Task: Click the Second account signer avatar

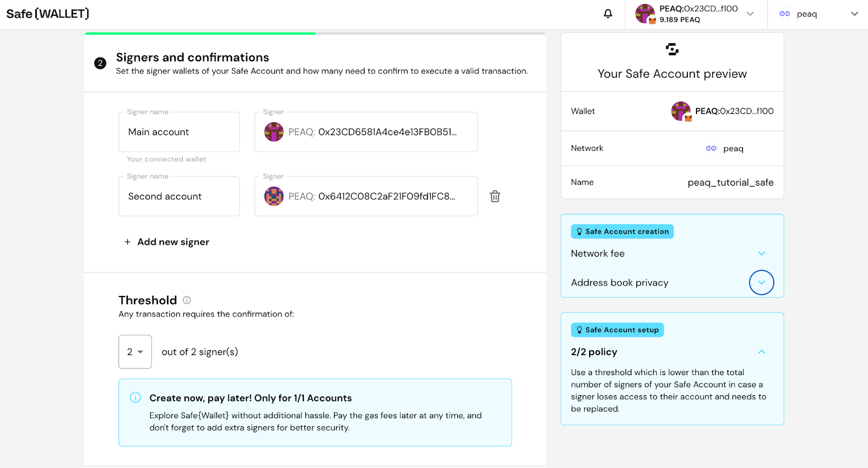Action: pyautogui.click(x=274, y=197)
